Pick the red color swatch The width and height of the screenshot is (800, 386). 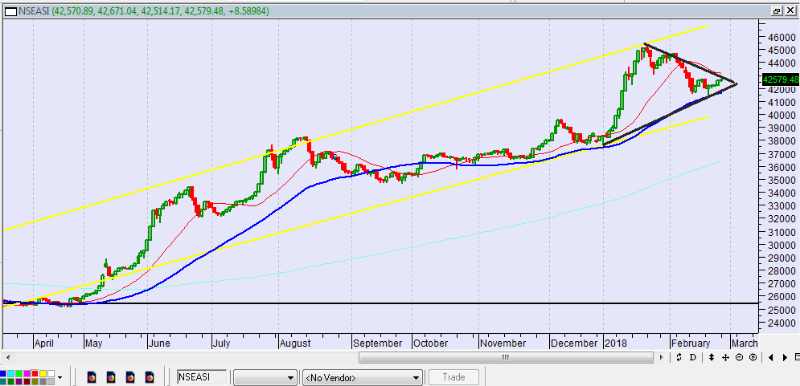[35, 374]
